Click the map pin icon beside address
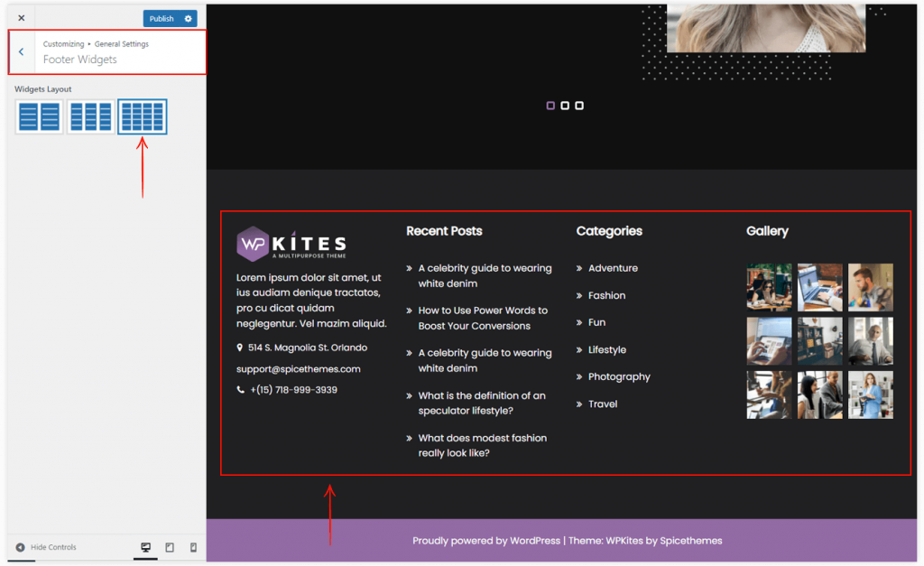The width and height of the screenshot is (924, 566). point(239,348)
